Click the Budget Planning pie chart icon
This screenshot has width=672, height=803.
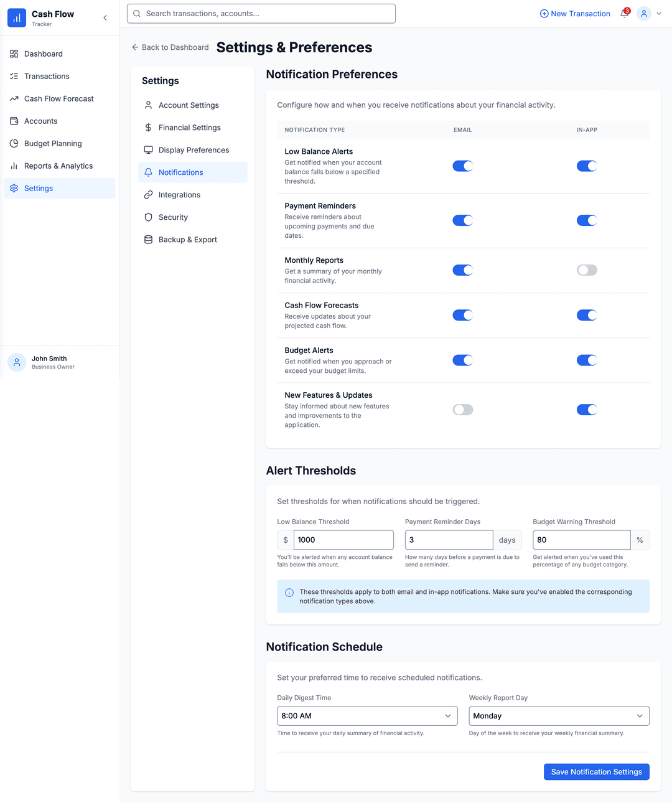14,144
